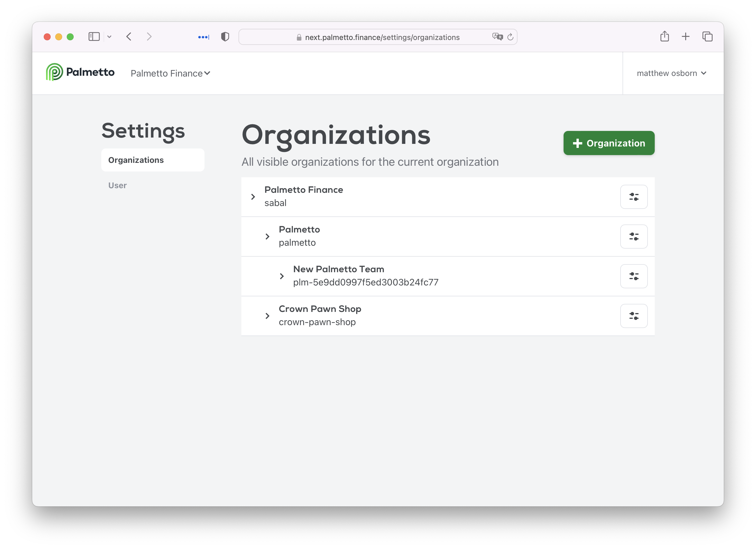Click the 'plm-5e9dd0997f5ed3003b24fc77' slug text
The width and height of the screenshot is (756, 549).
click(x=366, y=282)
